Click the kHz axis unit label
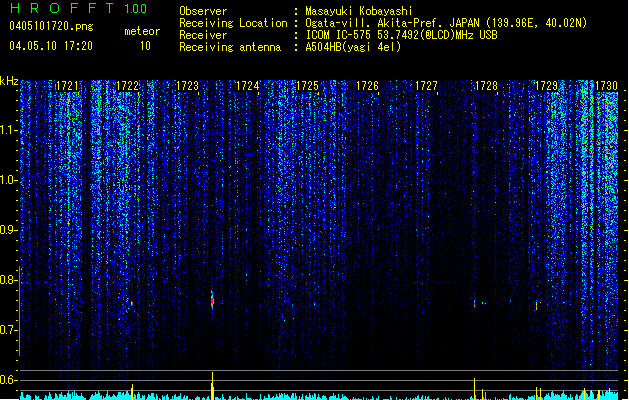Viewport: 629px width, 400px height. point(9,81)
